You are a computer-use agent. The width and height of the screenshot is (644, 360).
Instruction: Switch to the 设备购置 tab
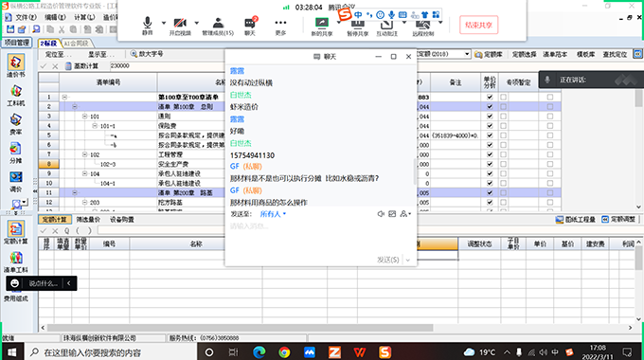click(x=121, y=220)
